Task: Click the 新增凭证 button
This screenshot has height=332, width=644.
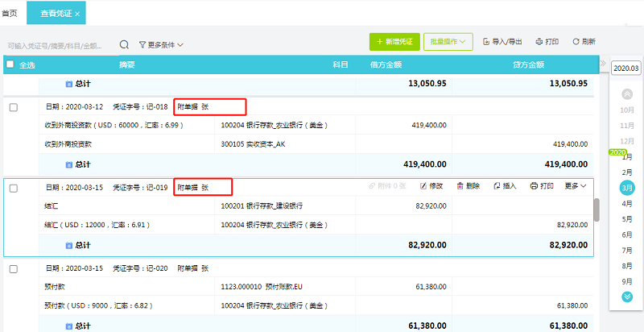Action: click(394, 41)
